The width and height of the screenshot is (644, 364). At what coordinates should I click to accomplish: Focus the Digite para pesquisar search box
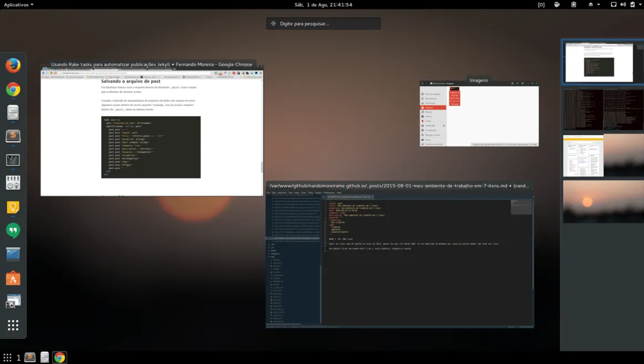pyautogui.click(x=323, y=23)
